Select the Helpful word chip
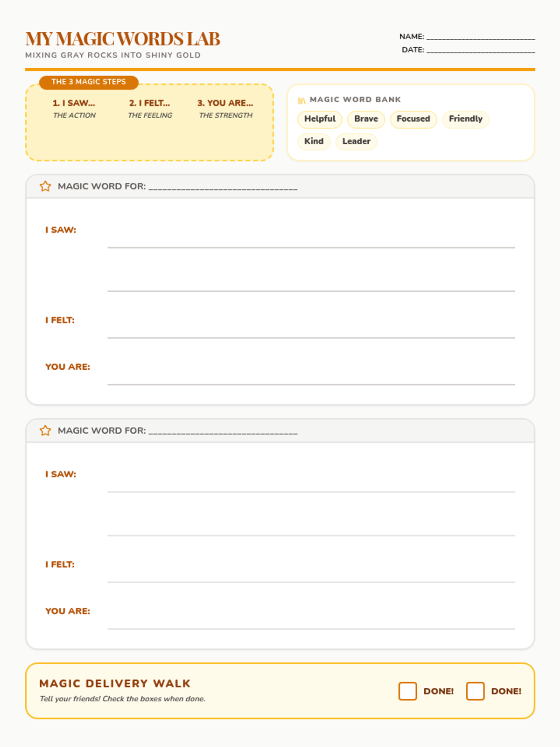The image size is (560, 747). (x=320, y=119)
